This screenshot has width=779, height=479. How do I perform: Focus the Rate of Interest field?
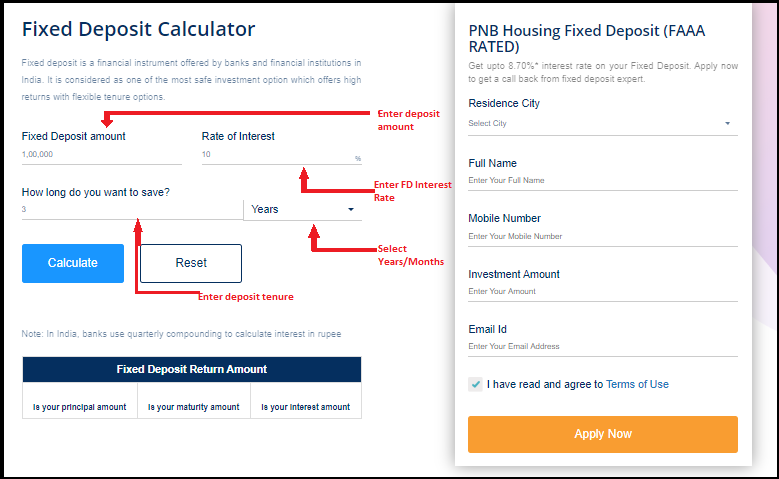click(x=281, y=155)
